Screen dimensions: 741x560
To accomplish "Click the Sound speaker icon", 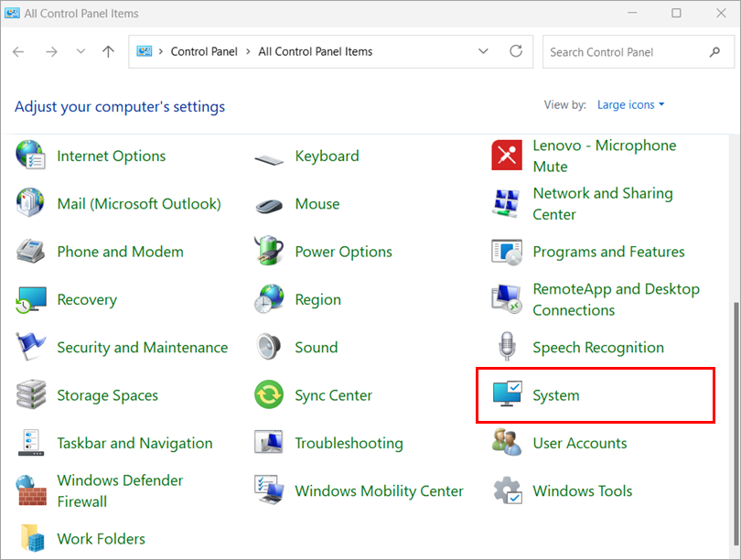I will click(x=269, y=348).
